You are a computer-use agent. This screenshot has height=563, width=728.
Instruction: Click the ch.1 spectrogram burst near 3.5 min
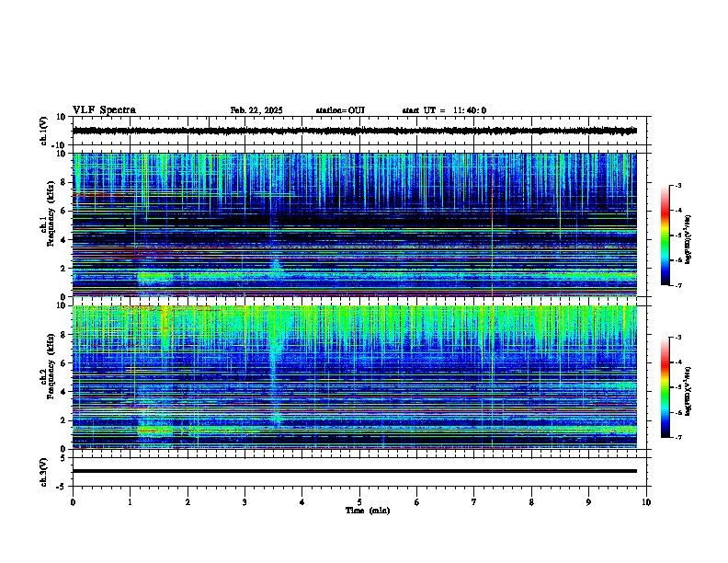tap(277, 267)
